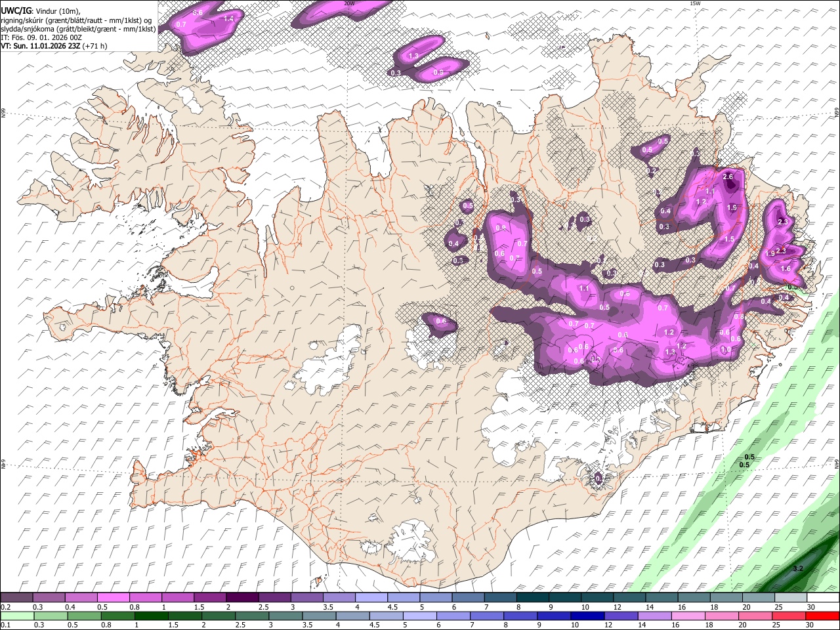Click bright red rain swatch above 30

coord(823,616)
